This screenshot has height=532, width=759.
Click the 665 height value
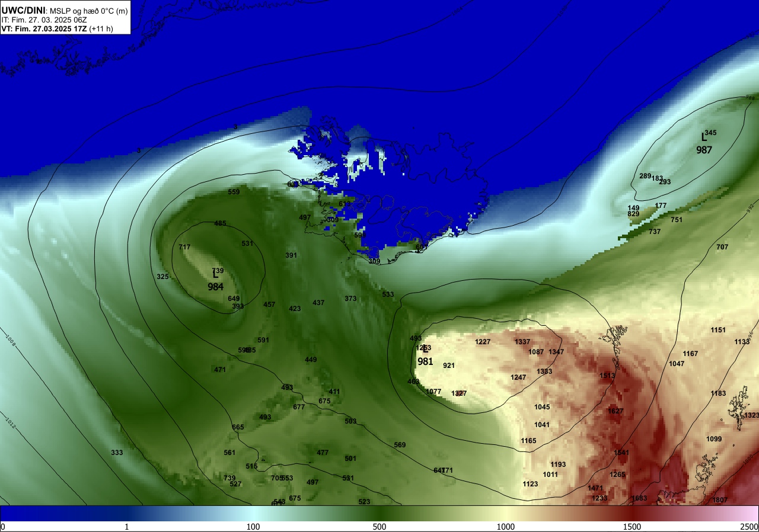(x=238, y=427)
